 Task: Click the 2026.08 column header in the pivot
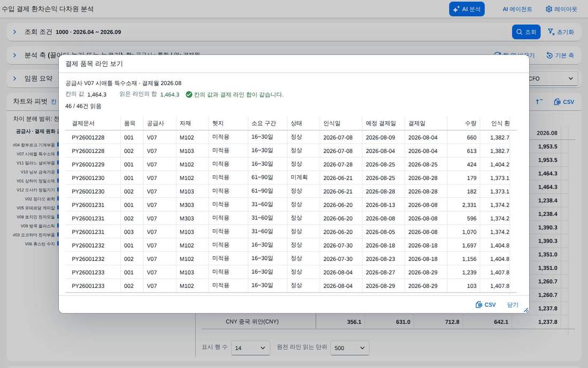(547, 133)
